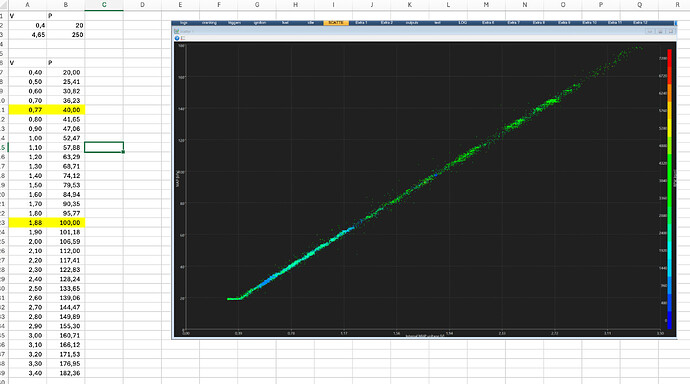690x384 pixels.
Task: Click cell B3 showing 250
Action: pos(66,35)
